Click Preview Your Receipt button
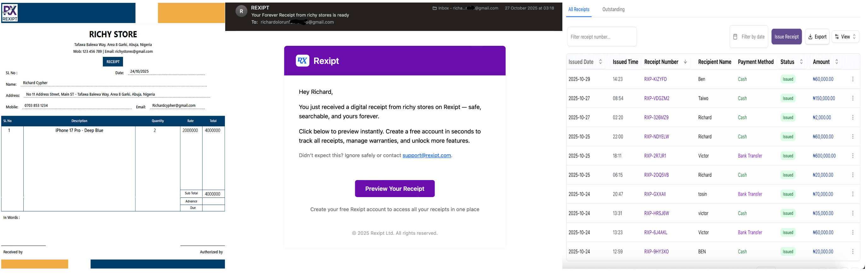 click(x=395, y=189)
